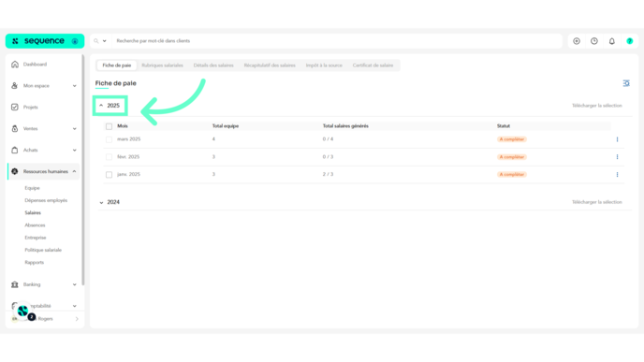Click Télécharger la sélection for 2025
The height and width of the screenshot is (362, 644).
pos(597,106)
